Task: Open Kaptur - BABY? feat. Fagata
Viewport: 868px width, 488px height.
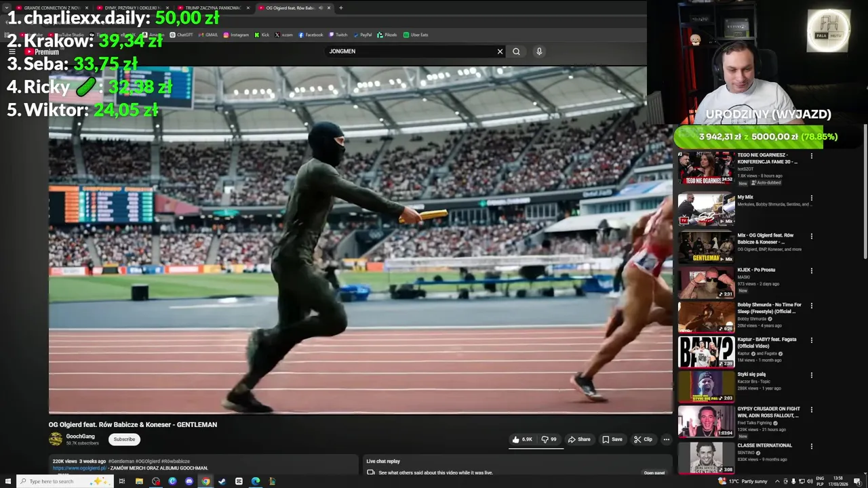Action: pyautogui.click(x=706, y=352)
